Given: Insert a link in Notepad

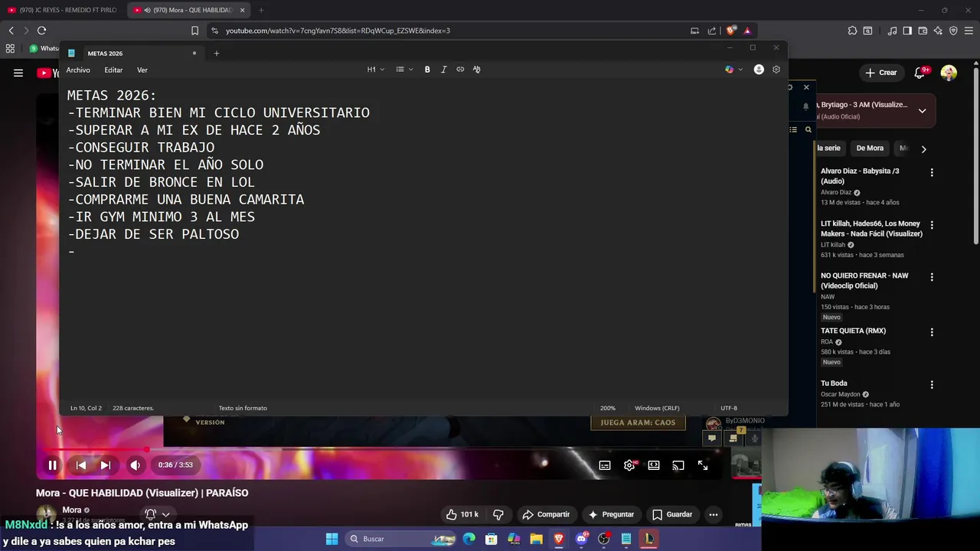Looking at the screenshot, I should coord(460,70).
